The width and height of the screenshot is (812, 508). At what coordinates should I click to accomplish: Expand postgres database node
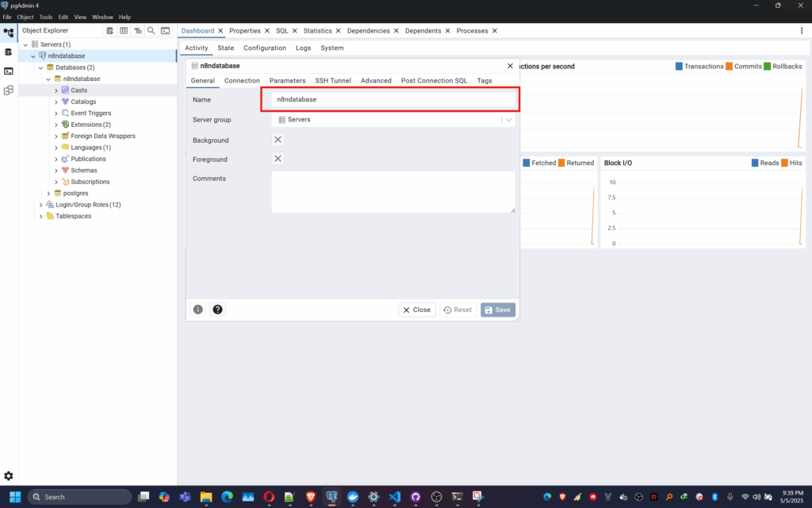tap(48, 193)
